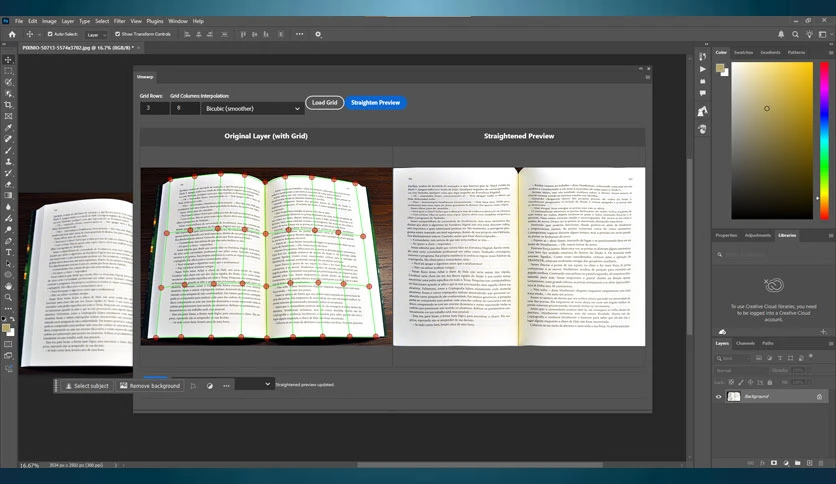Image resolution: width=836 pixels, height=484 pixels.
Task: Click the foreground color swatch in Color panel
Action: 720,68
